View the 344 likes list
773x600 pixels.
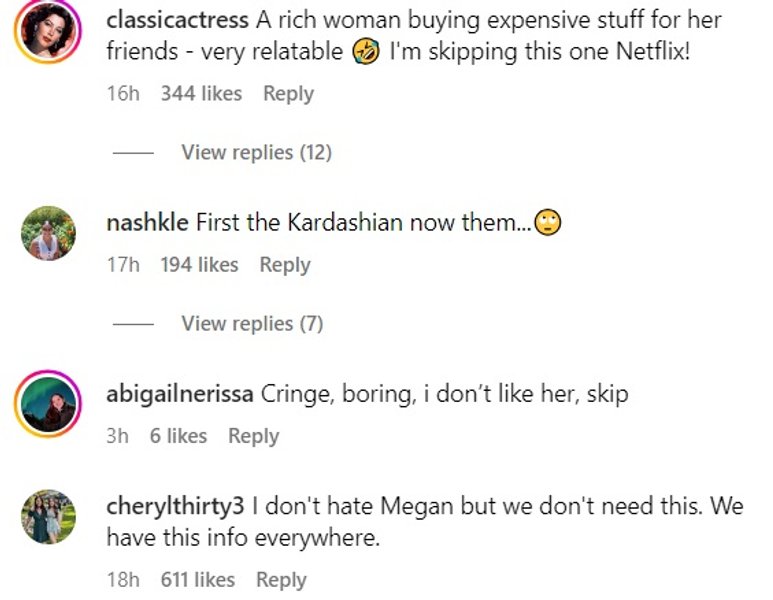coord(201,93)
